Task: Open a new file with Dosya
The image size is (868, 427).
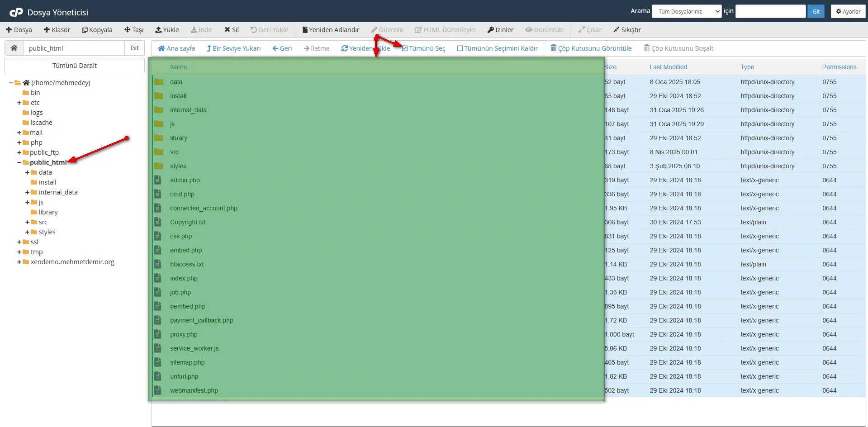Action: [19, 29]
